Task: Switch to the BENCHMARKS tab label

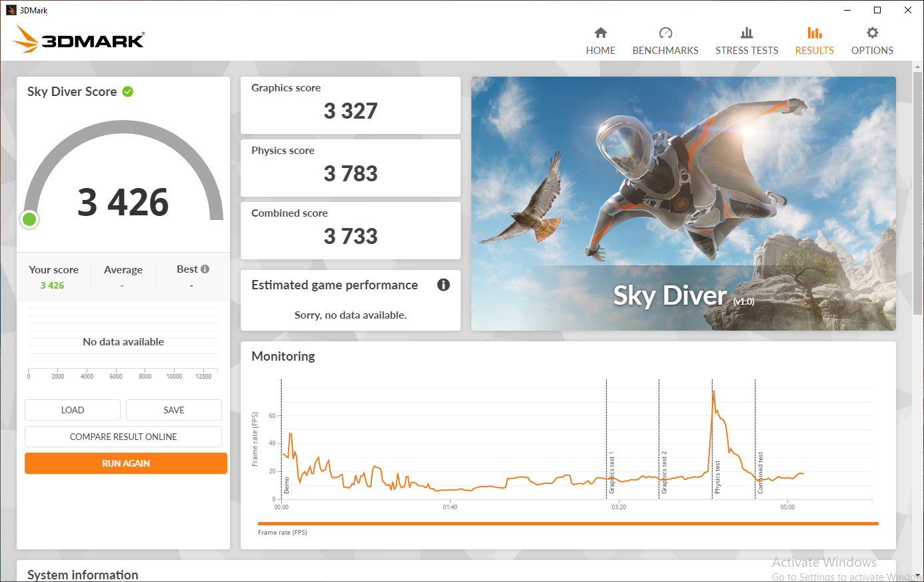Action: 665,51
